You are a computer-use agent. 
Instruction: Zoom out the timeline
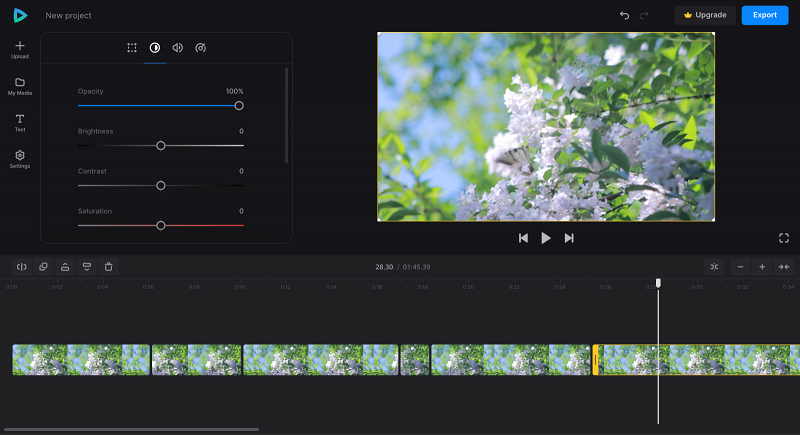(740, 267)
